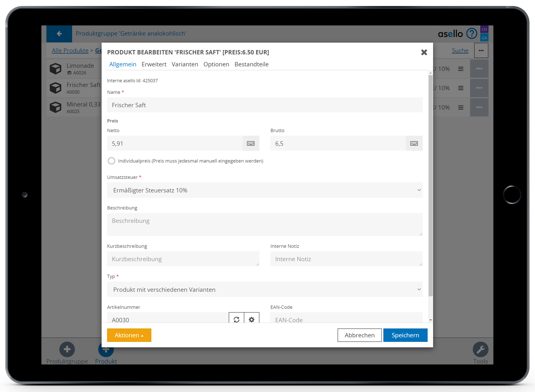This screenshot has width=535, height=392.
Task: Switch to the Varianten tab
Action: pyautogui.click(x=185, y=64)
